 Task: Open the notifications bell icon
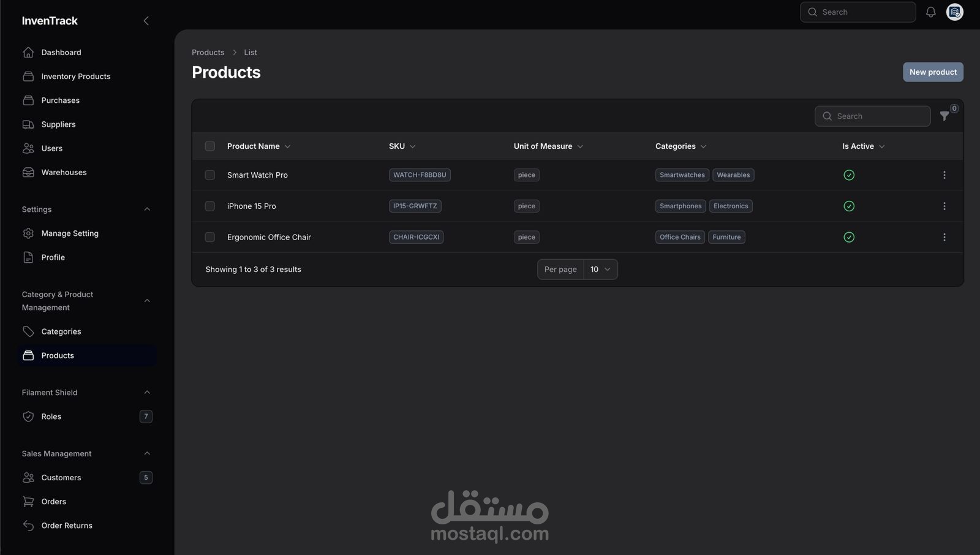pyautogui.click(x=930, y=12)
